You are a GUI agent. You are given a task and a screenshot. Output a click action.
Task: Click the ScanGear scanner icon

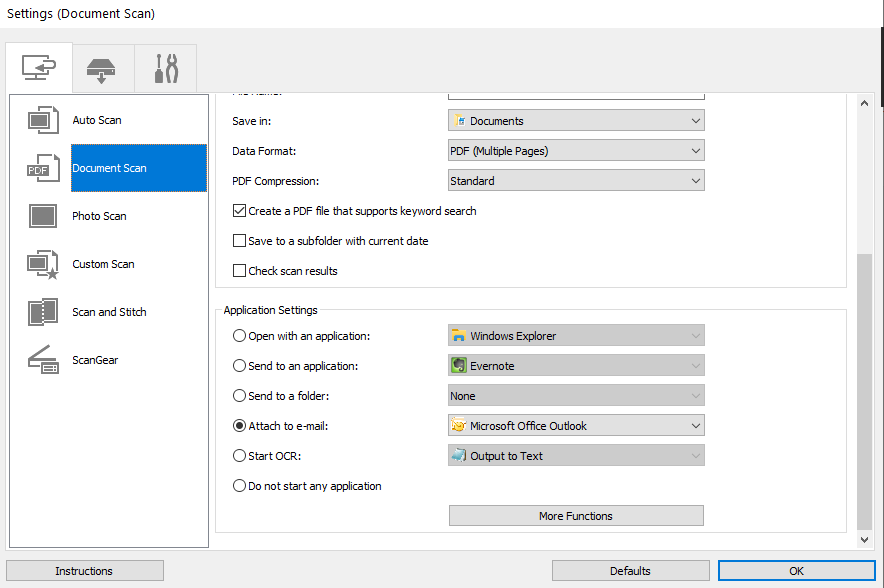tap(43, 360)
